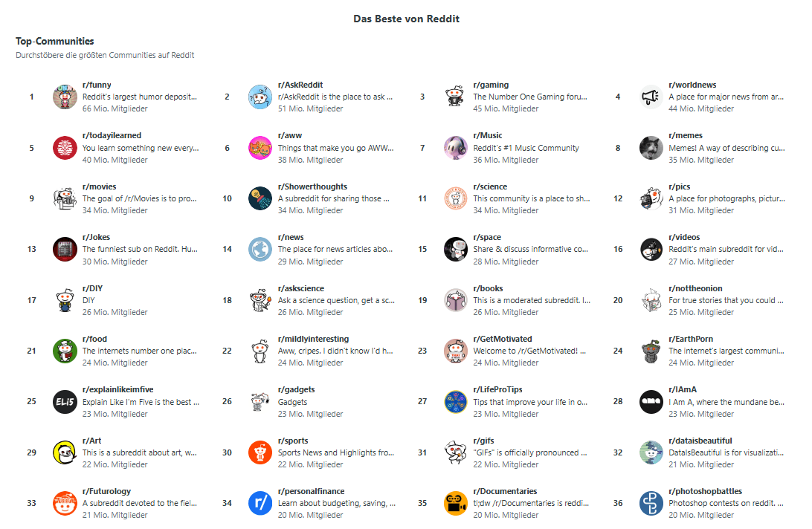Click the r/LifeProTips blue circle icon

(456, 402)
